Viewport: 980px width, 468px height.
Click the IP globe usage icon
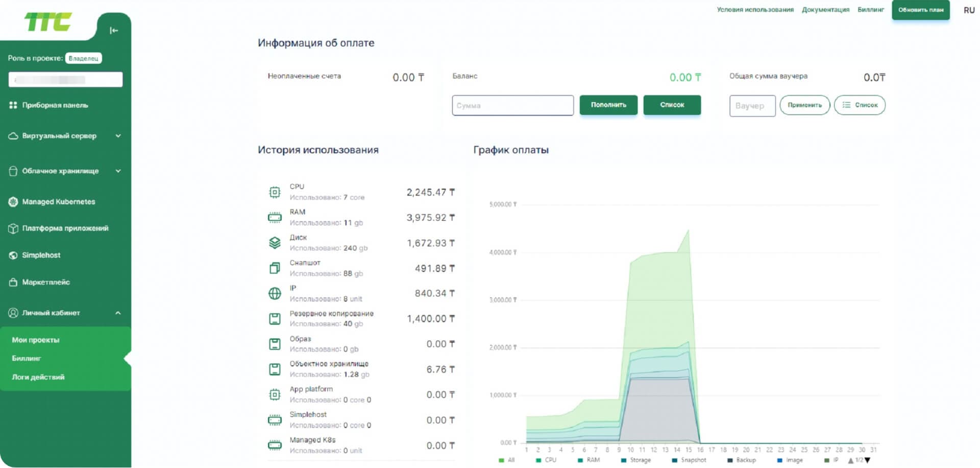(275, 293)
